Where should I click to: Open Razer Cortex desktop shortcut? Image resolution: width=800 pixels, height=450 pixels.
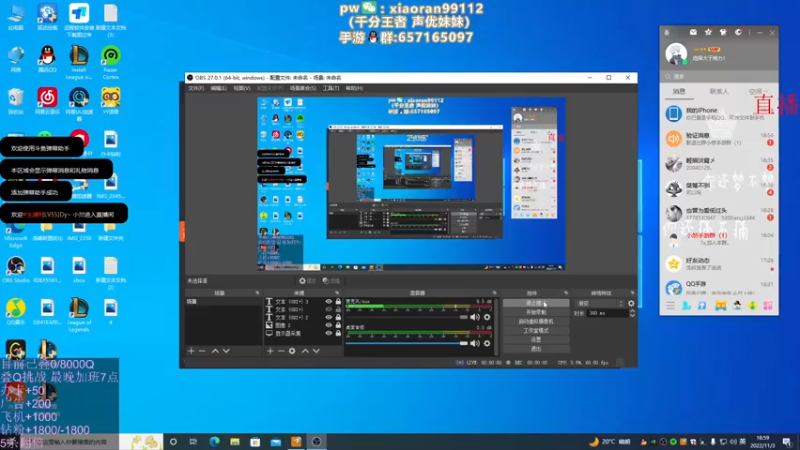(110, 63)
